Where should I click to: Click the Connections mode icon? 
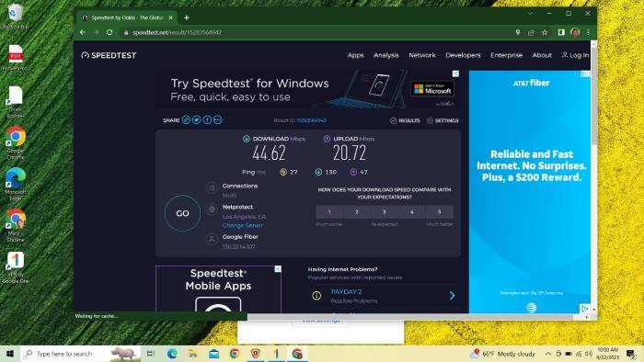(x=212, y=187)
